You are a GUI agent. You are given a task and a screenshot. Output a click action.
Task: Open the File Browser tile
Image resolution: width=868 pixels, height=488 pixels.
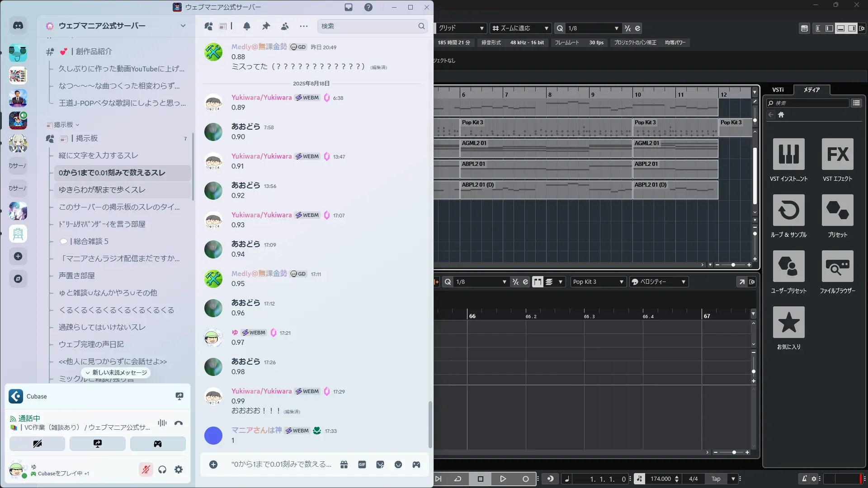[837, 267]
